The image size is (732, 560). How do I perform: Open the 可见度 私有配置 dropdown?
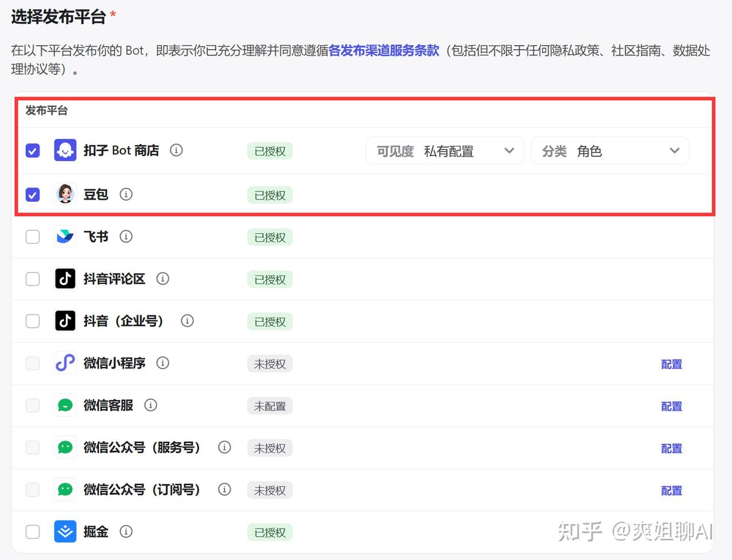coord(444,151)
